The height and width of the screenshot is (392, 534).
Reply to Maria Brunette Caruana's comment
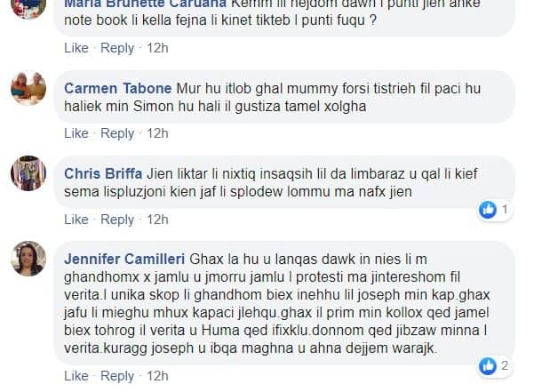[x=117, y=47]
